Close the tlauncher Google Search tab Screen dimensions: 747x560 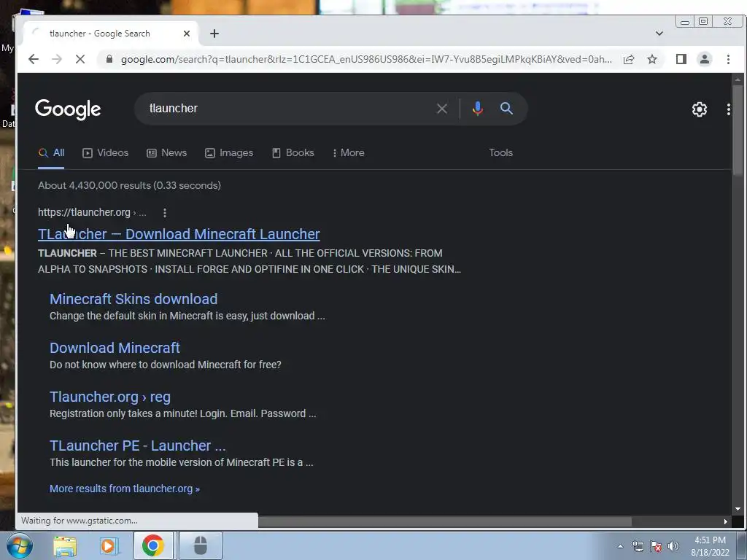pos(187,34)
